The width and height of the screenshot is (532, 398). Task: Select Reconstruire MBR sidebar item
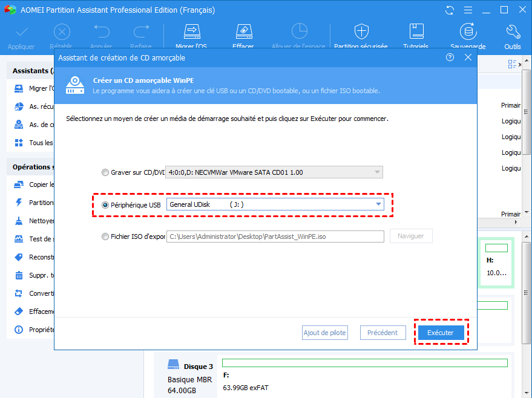pos(34,257)
